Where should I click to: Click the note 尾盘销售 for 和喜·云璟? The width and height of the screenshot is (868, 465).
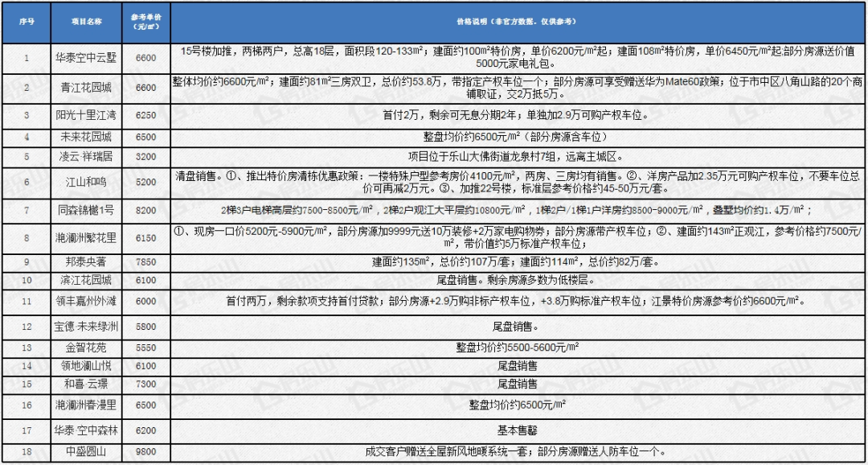click(518, 384)
